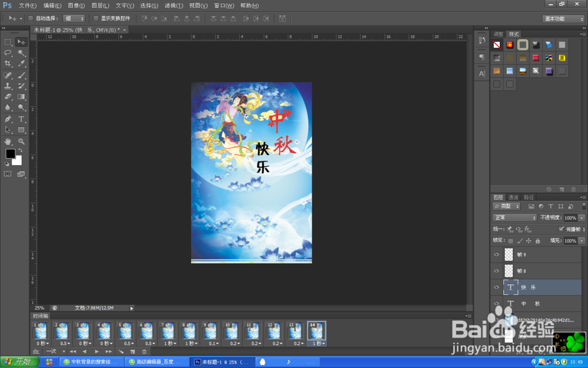This screenshot has width=588, height=368.
Task: Select the Clone Stamp tool
Action: pos(8,86)
